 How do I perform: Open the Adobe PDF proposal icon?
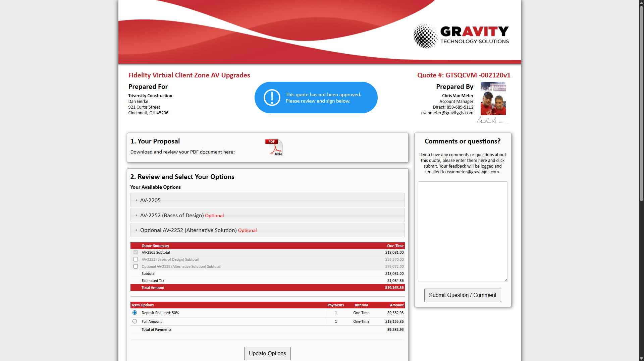(274, 147)
